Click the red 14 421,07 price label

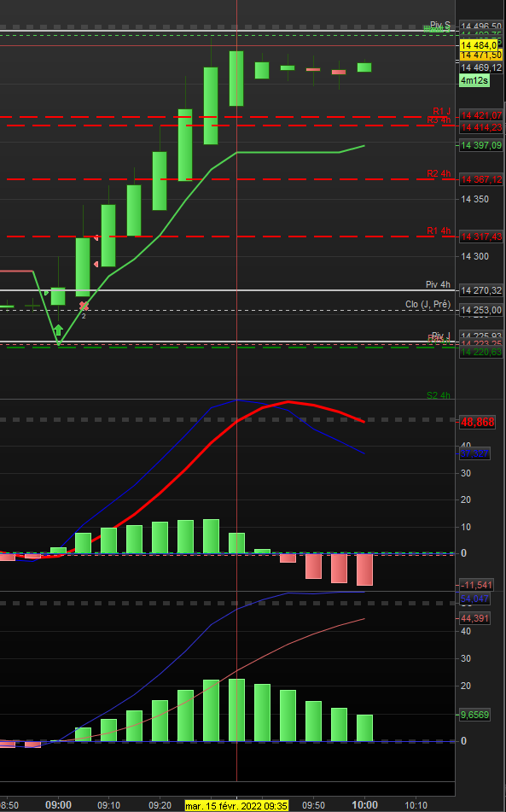point(481,115)
